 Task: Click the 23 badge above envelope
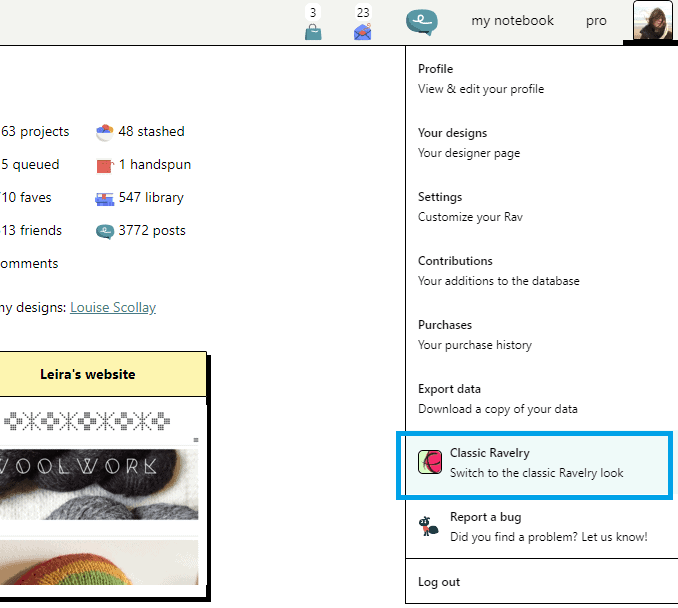pos(363,13)
